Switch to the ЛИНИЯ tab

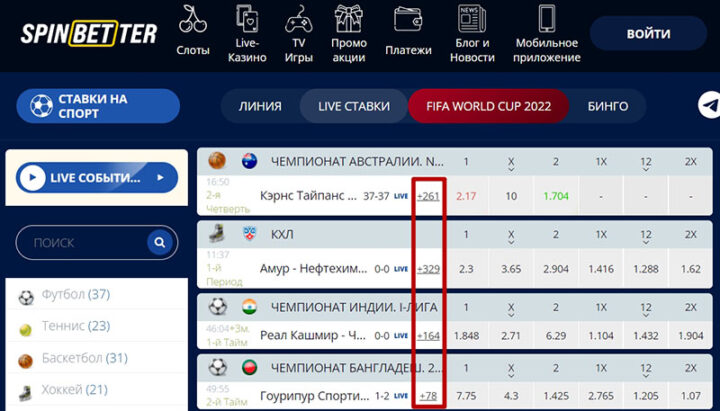pyautogui.click(x=260, y=106)
